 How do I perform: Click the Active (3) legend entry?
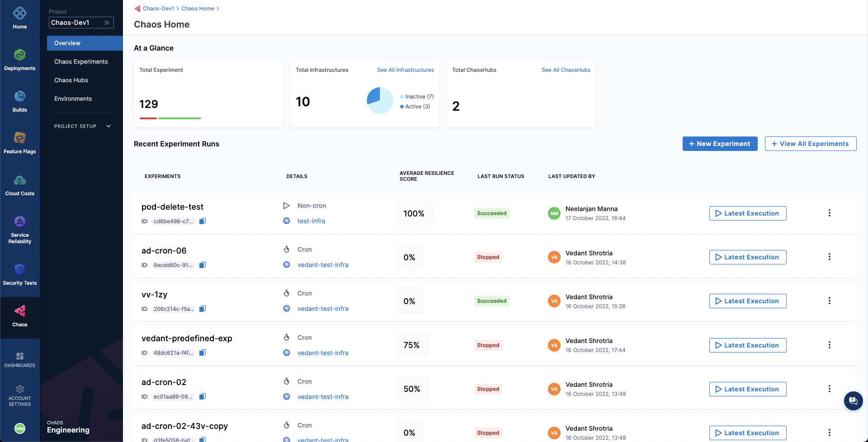pyautogui.click(x=415, y=107)
